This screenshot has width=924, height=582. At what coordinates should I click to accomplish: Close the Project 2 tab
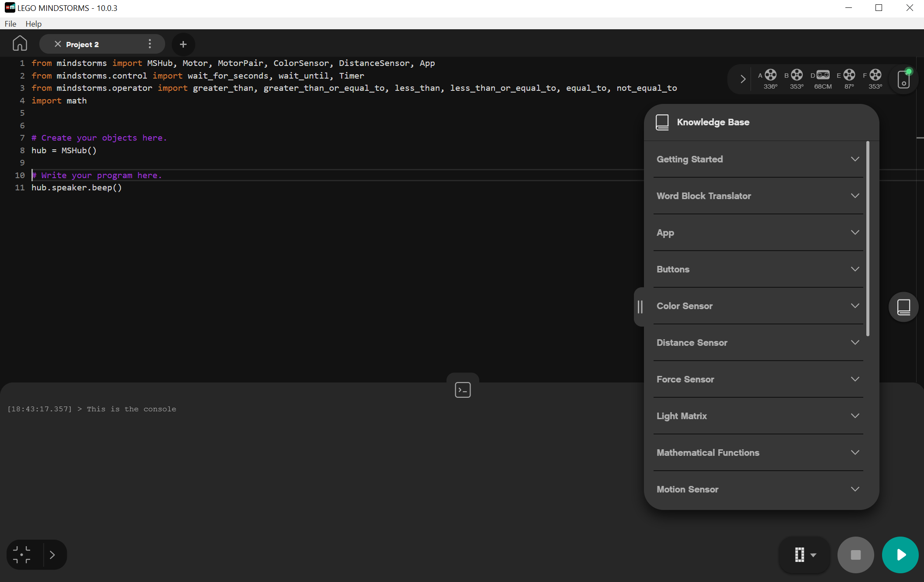click(58, 44)
